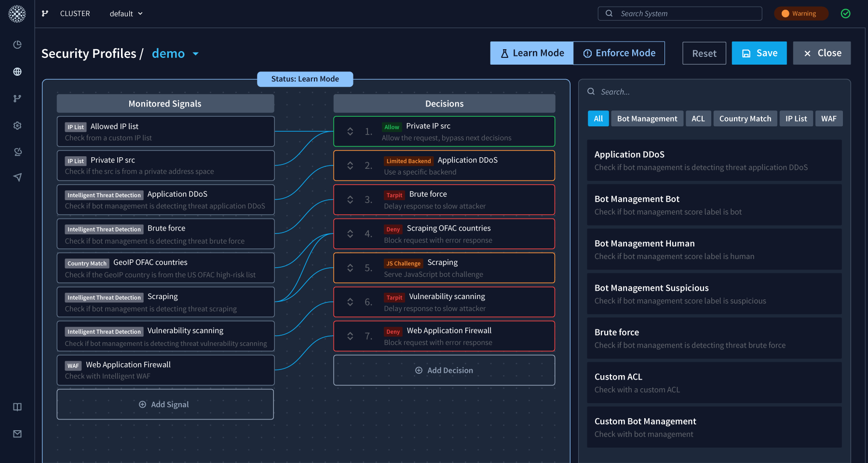Select the Bot Management filter tab

click(x=647, y=119)
